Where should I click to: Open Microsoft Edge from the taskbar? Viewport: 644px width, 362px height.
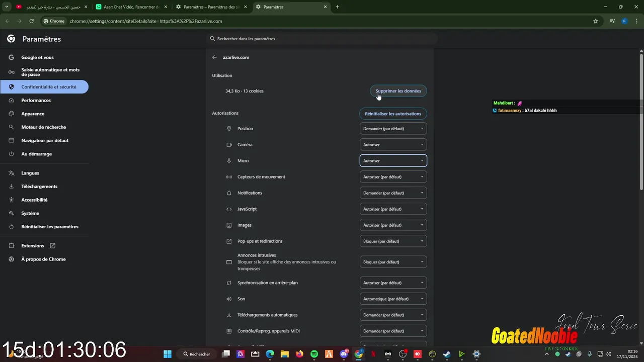pyautogui.click(x=270, y=354)
